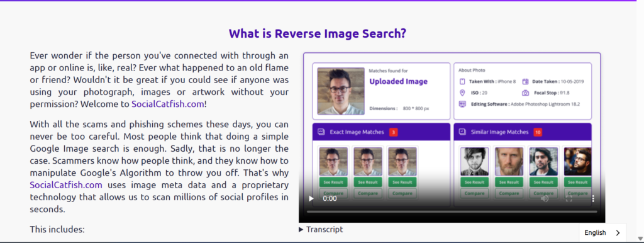
Task: Seek on the video progress bar
Action: (452, 212)
